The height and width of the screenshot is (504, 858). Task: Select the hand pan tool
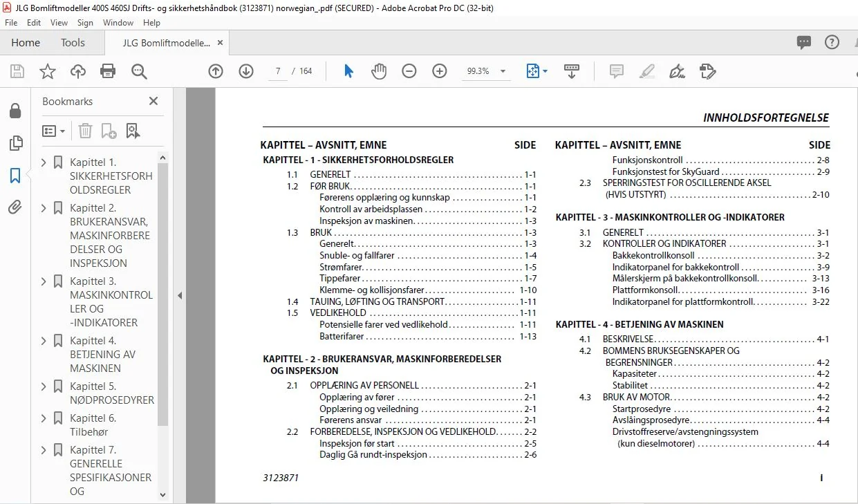(x=379, y=71)
